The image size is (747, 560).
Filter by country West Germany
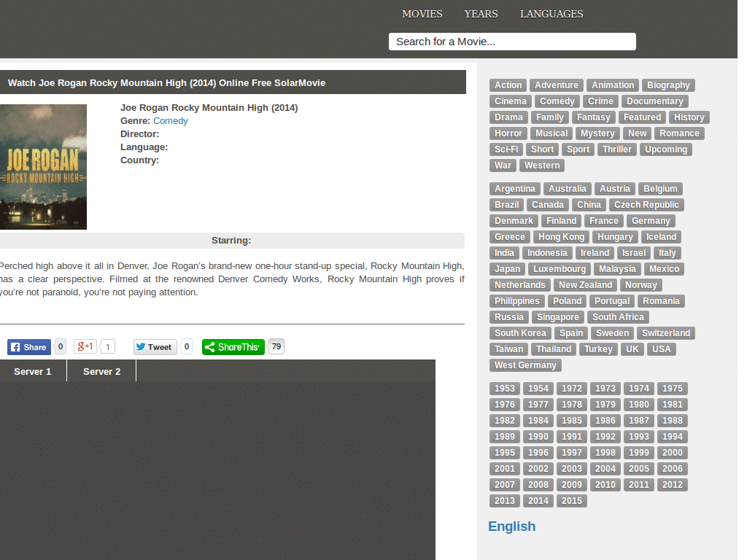pos(525,365)
